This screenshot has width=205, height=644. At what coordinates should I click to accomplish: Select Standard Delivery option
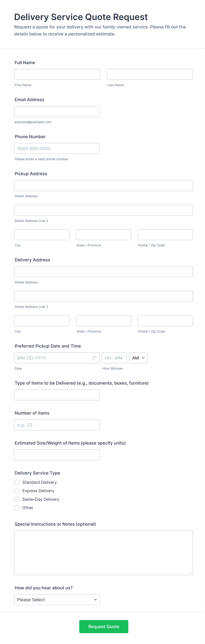click(17, 482)
